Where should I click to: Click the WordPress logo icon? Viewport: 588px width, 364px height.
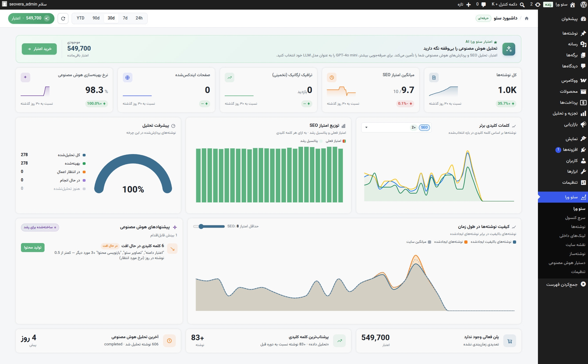583,4
